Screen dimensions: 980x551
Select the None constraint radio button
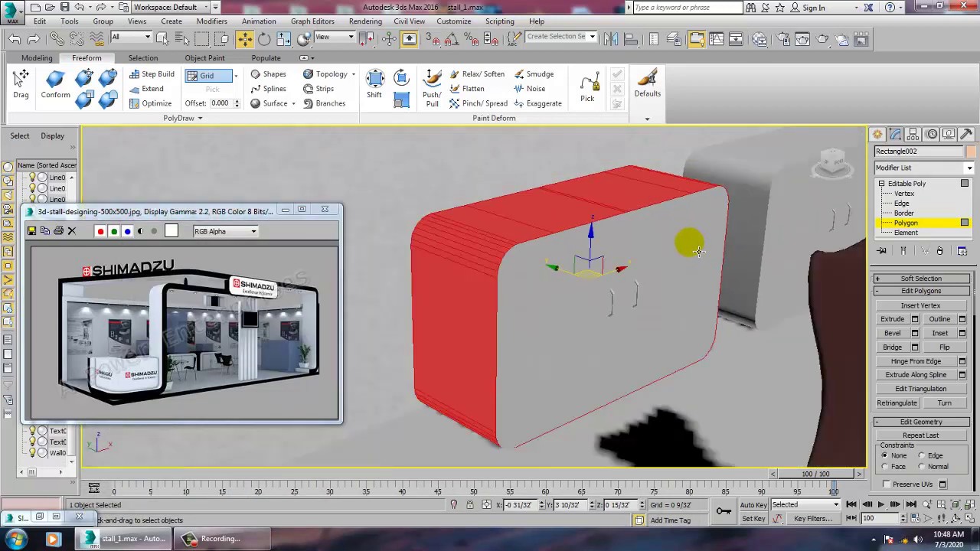click(885, 455)
